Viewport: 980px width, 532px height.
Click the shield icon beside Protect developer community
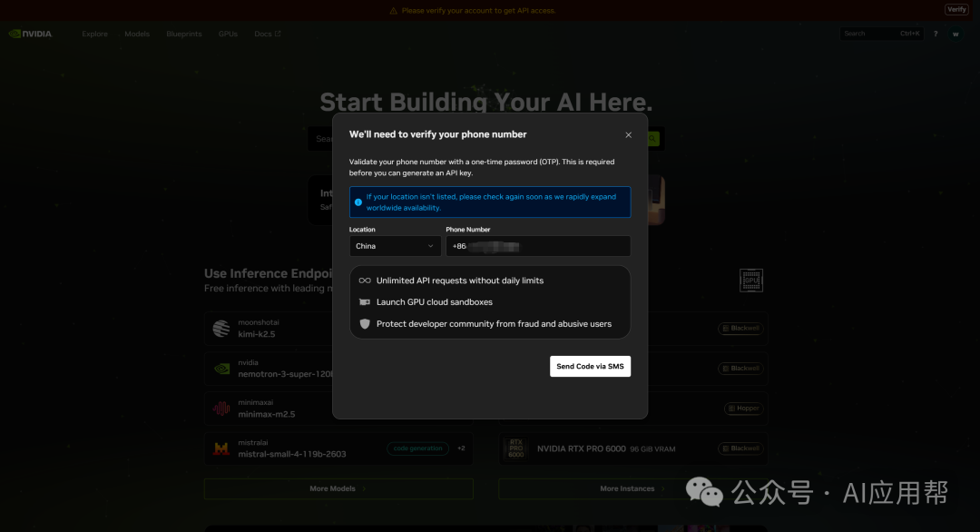pyautogui.click(x=365, y=324)
